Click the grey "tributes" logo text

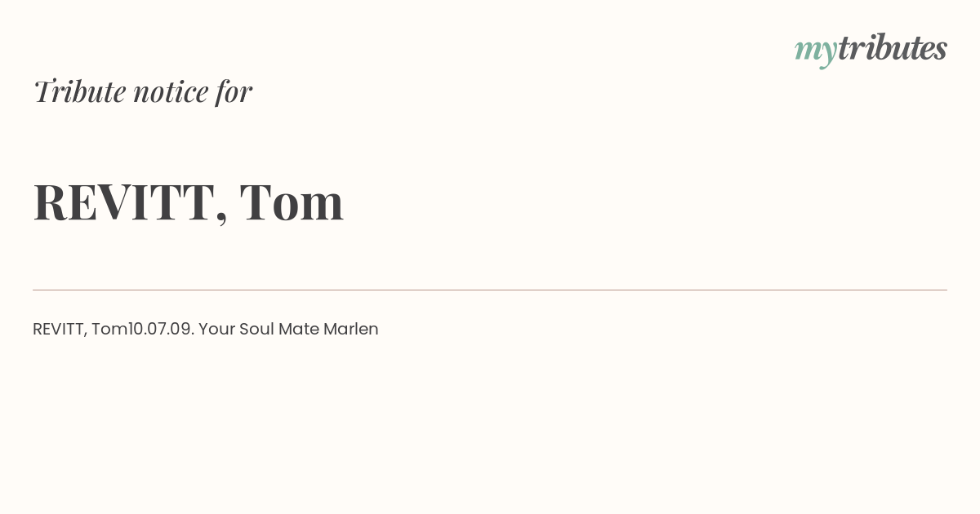tap(893, 47)
